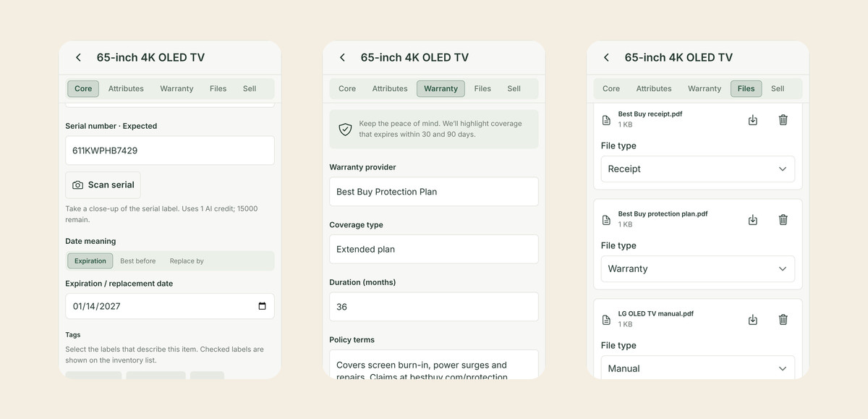
Task: Open File type dropdown showing Warranty
Action: point(697,268)
